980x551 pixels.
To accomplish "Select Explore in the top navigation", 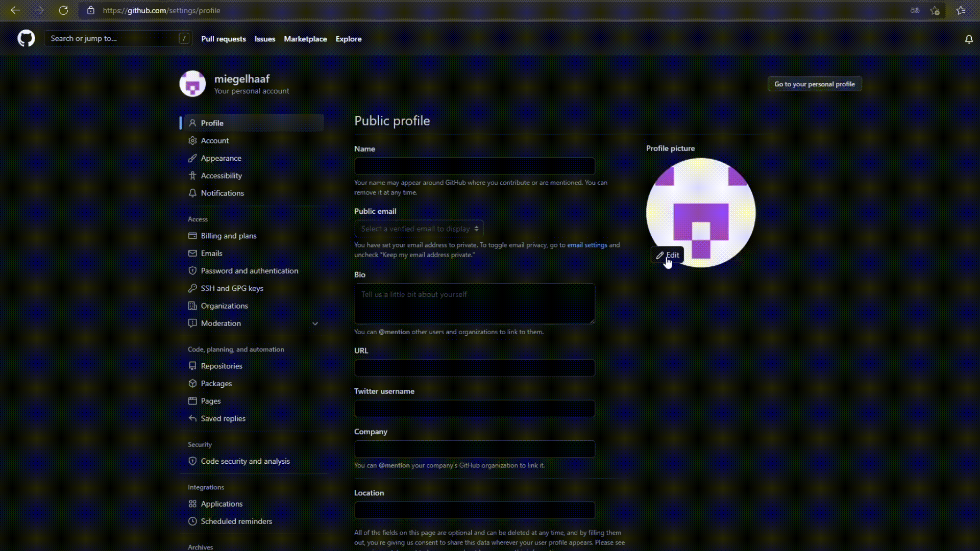I will [348, 39].
